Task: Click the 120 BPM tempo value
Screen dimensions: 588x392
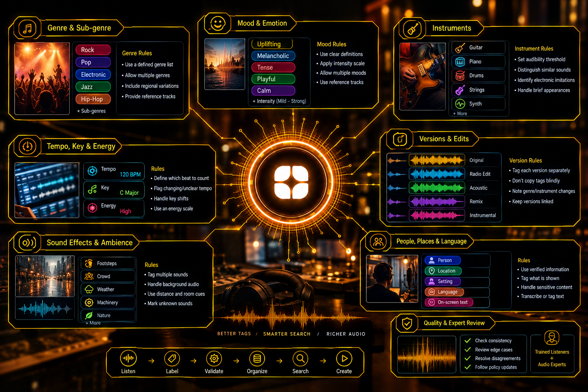Action: 130,175
